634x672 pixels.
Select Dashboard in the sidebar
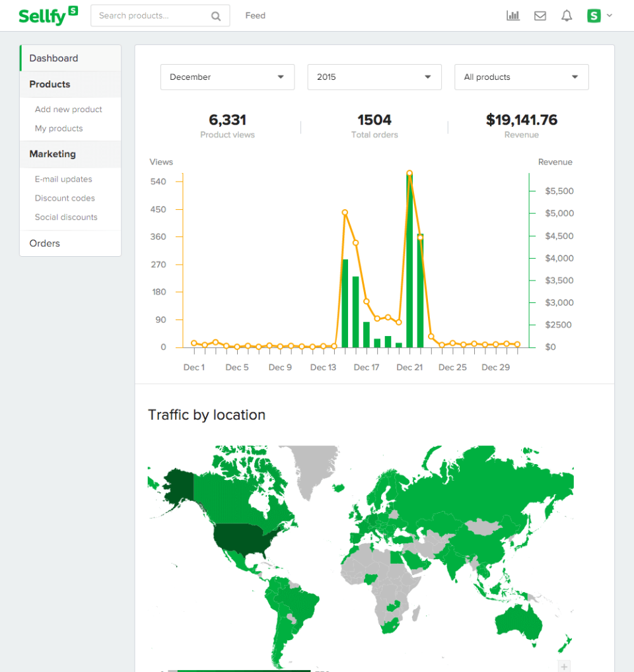[53, 58]
